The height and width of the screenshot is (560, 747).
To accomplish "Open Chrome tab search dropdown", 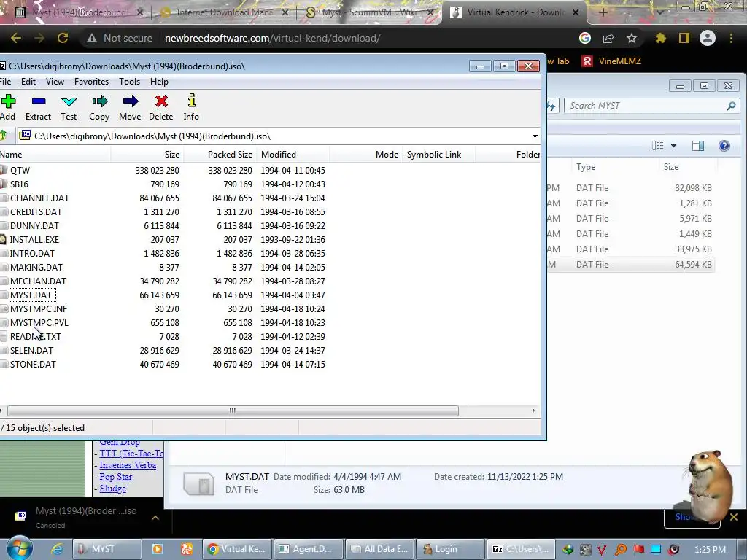I will coord(660,12).
